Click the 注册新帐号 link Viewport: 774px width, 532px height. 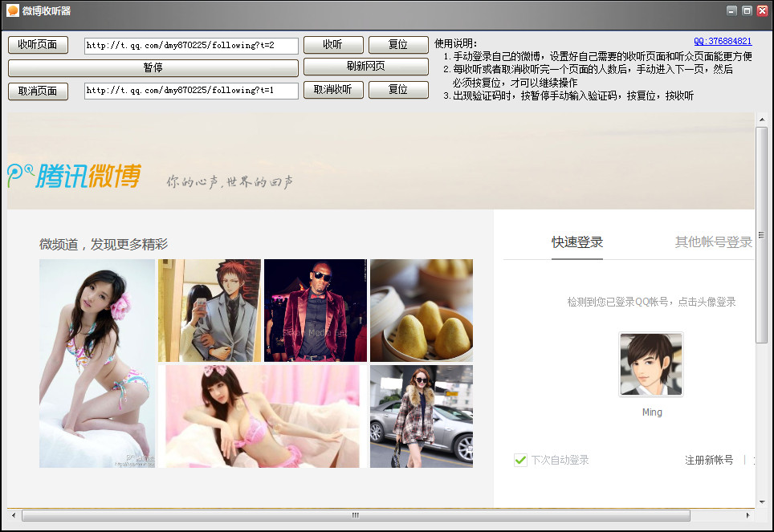coord(709,460)
